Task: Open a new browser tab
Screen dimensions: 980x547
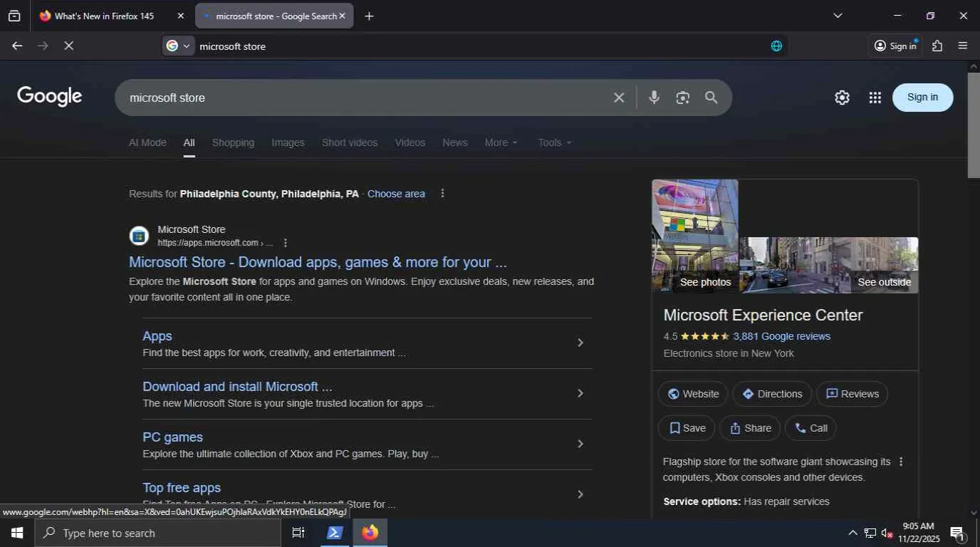Action: tap(369, 16)
